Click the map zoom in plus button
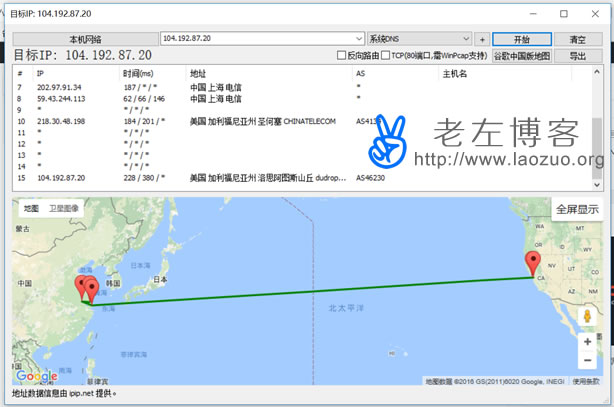 point(587,341)
